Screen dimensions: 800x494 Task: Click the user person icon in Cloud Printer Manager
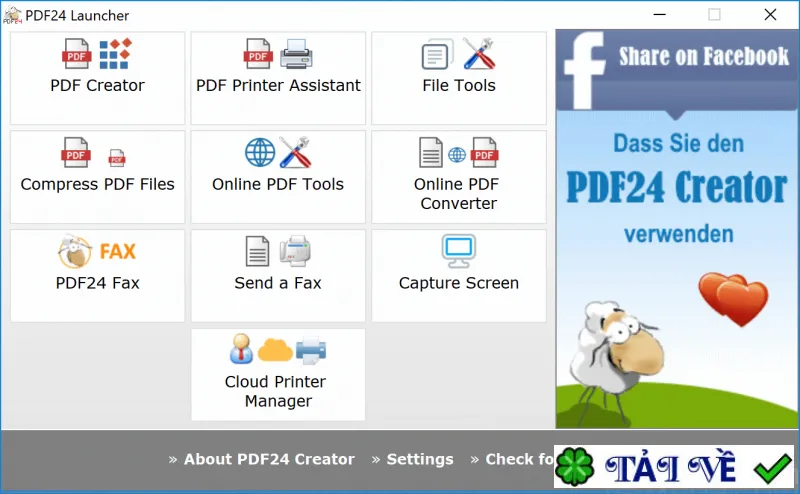pos(241,349)
